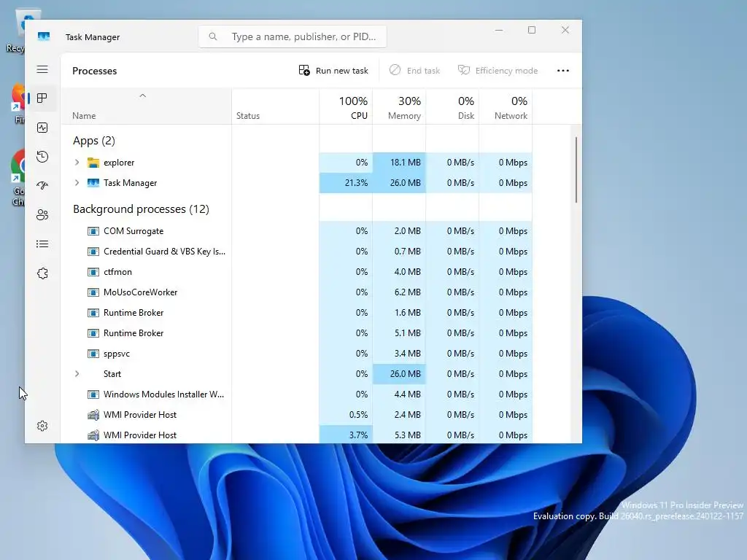Screen dimensions: 747x560
Task: Click Background processes (12) header
Action: (x=141, y=209)
